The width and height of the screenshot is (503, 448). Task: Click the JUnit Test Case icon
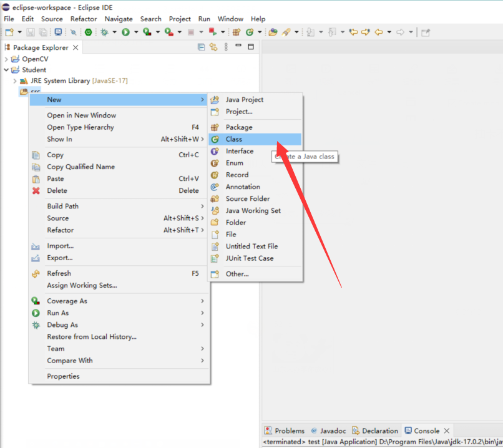tap(215, 258)
